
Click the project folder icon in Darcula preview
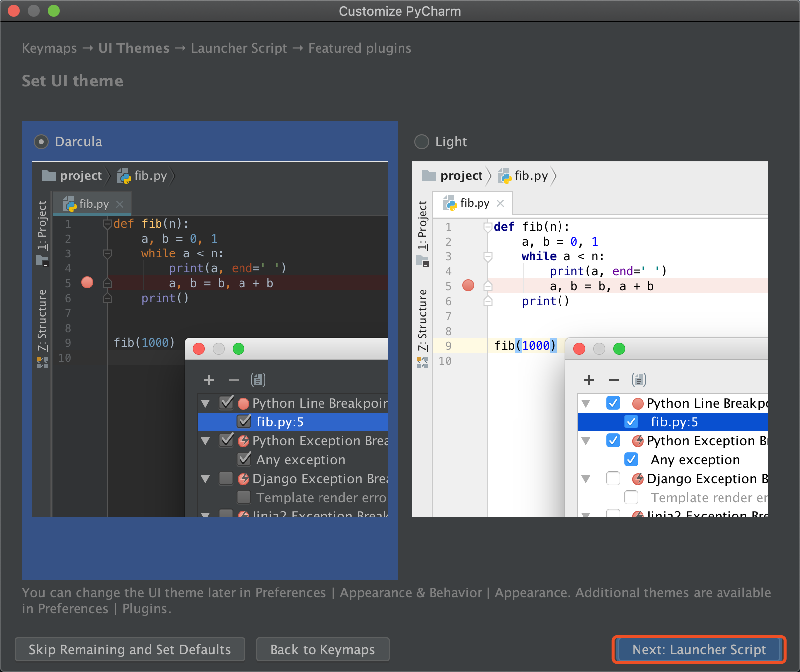pos(49,175)
